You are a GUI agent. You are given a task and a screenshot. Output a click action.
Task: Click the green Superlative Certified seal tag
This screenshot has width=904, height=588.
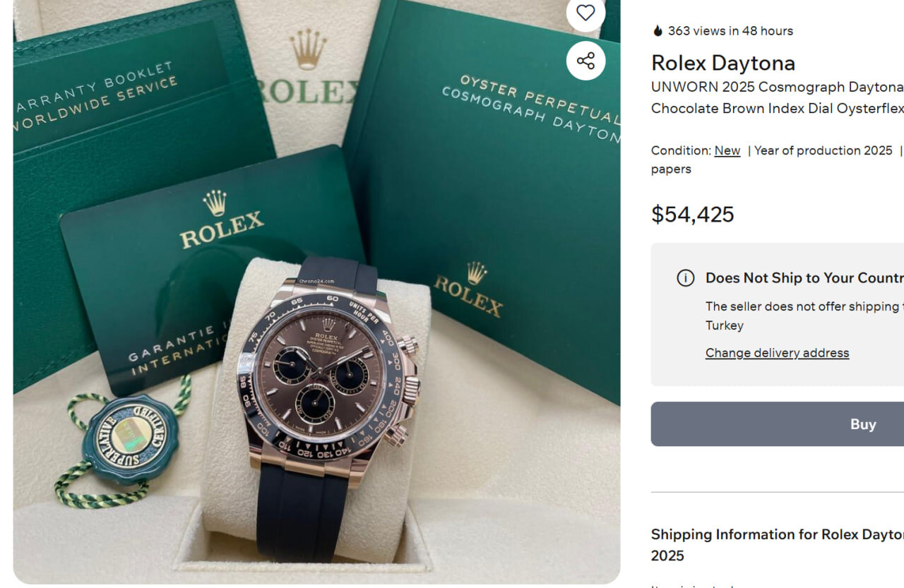coord(130,437)
